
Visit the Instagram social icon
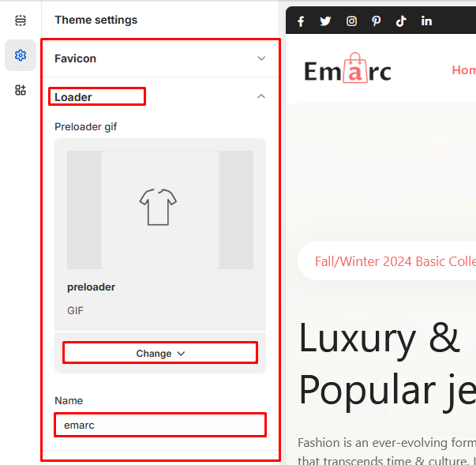351,21
